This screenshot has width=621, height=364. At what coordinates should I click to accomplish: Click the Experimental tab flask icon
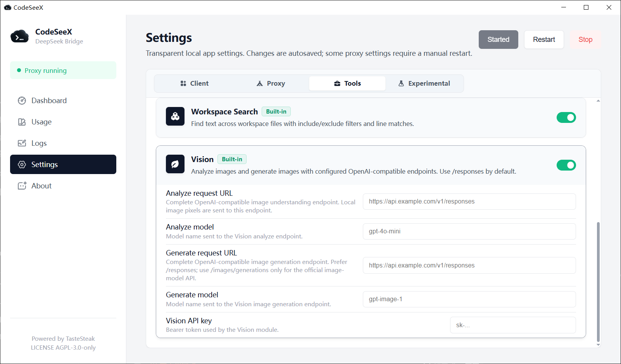[401, 83]
